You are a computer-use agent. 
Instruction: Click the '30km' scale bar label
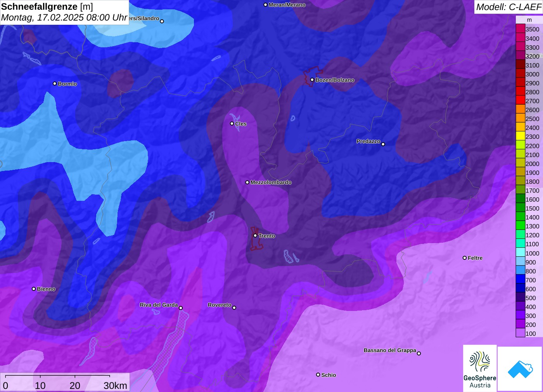[115, 386]
